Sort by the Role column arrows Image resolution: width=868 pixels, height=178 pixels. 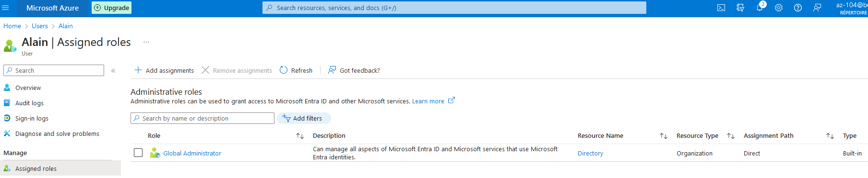300,136
